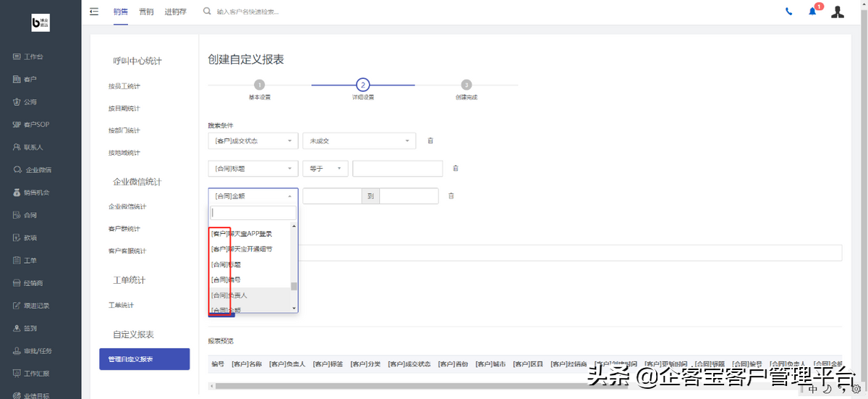Open 经销商 in the sidebar
This screenshot has width=868, height=399.
29,282
